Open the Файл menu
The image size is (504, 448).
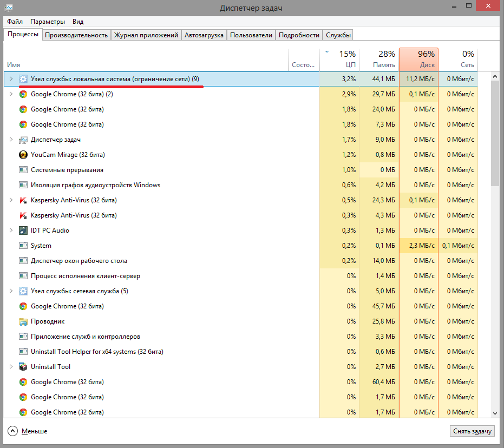pyautogui.click(x=15, y=22)
